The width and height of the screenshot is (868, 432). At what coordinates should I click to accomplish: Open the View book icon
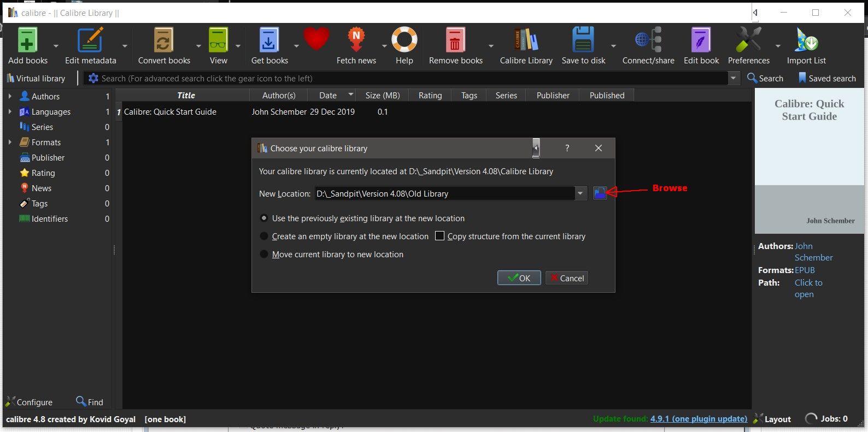click(x=218, y=40)
